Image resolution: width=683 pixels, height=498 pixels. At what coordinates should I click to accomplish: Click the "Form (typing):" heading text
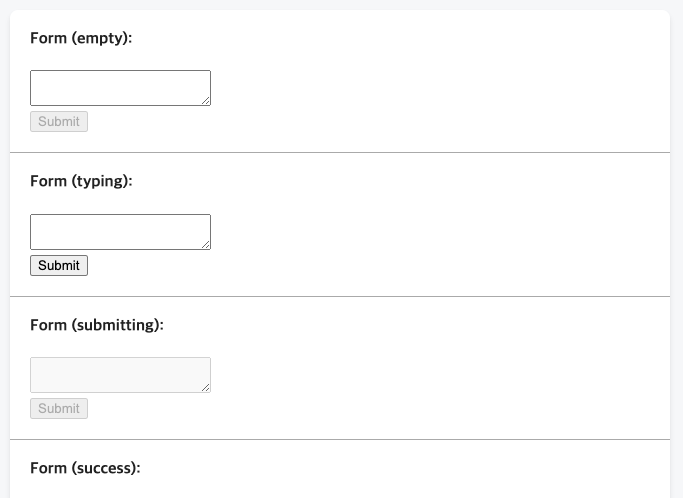(x=81, y=181)
